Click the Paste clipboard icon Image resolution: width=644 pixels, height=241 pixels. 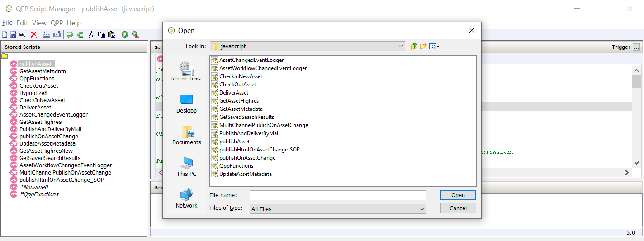(x=112, y=34)
